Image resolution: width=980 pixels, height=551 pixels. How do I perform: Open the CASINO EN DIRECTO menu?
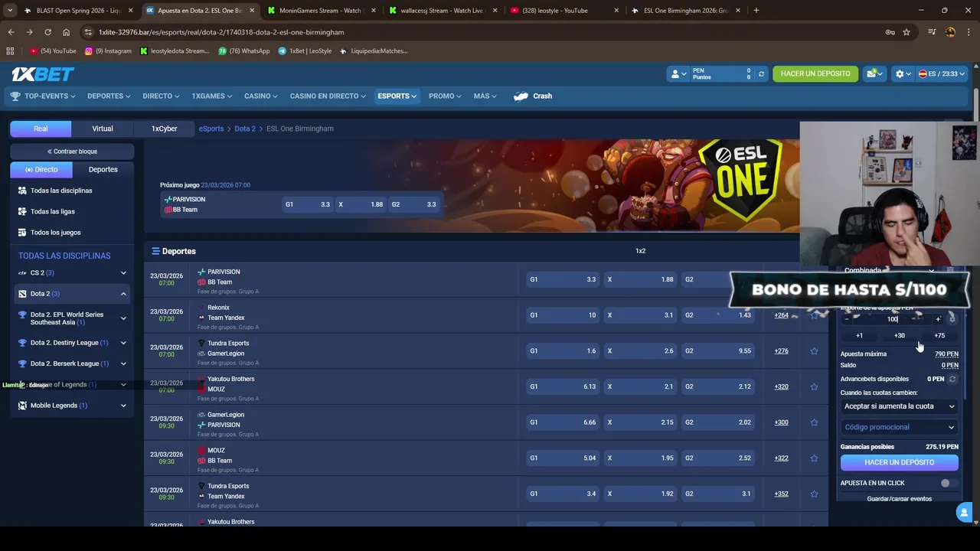tap(328, 96)
